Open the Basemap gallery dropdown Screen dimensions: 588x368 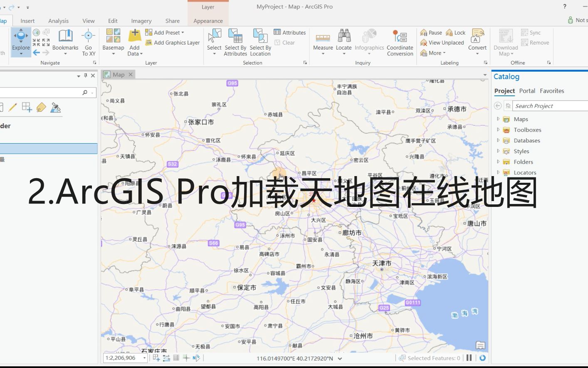pos(113,53)
